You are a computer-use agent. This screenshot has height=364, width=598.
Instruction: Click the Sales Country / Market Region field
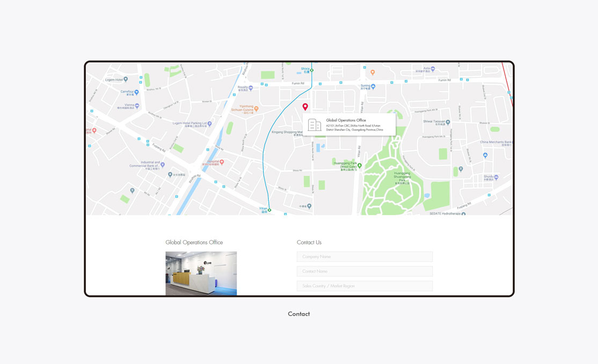pos(364,286)
